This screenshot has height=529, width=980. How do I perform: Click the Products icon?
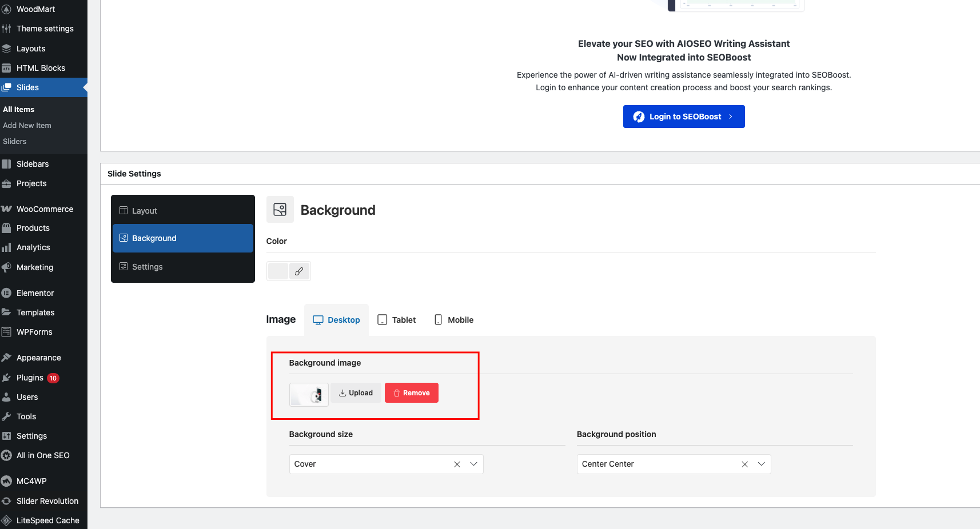click(x=6, y=228)
